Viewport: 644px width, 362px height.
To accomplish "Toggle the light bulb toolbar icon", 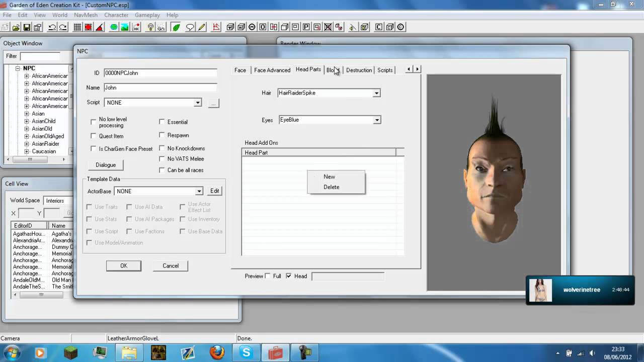I will (x=150, y=27).
